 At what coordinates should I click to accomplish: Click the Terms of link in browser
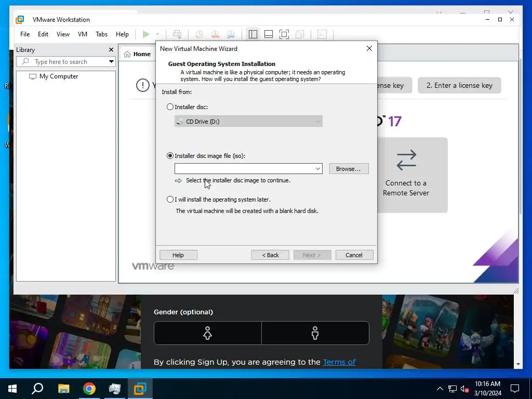[x=339, y=362]
